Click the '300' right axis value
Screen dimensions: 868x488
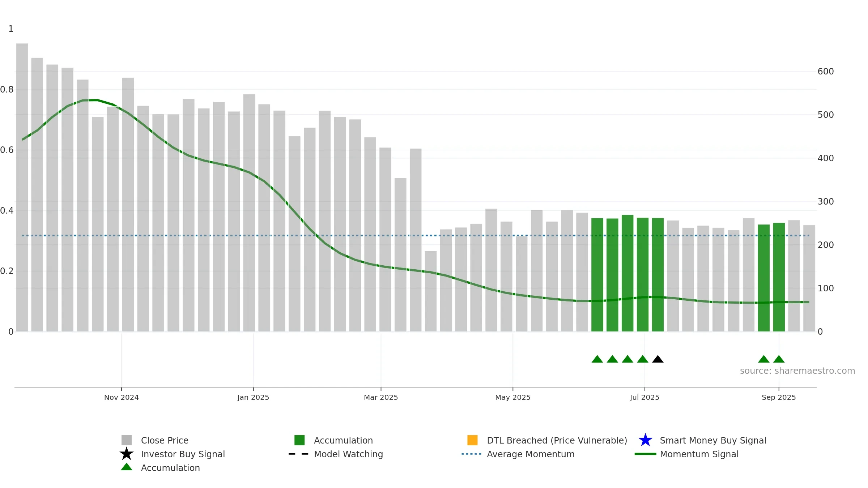(826, 201)
